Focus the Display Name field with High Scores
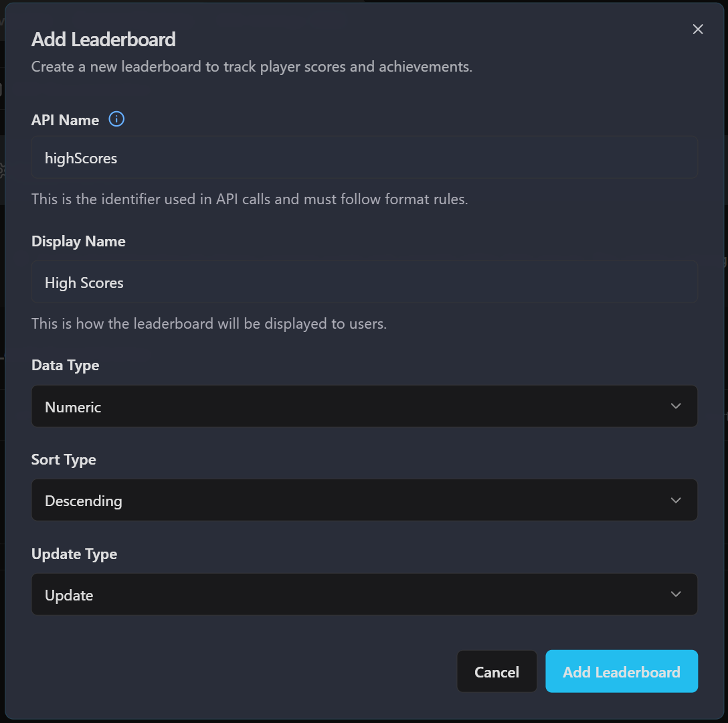 point(364,283)
